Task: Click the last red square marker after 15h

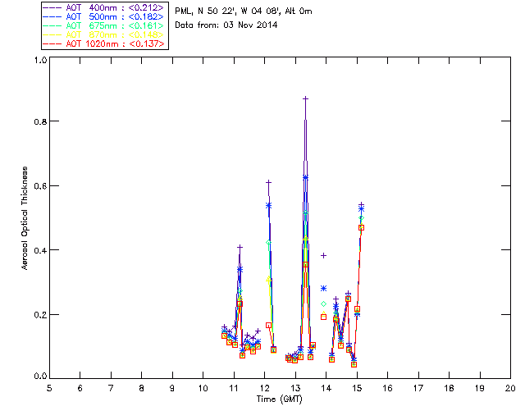Action: pyautogui.click(x=361, y=227)
